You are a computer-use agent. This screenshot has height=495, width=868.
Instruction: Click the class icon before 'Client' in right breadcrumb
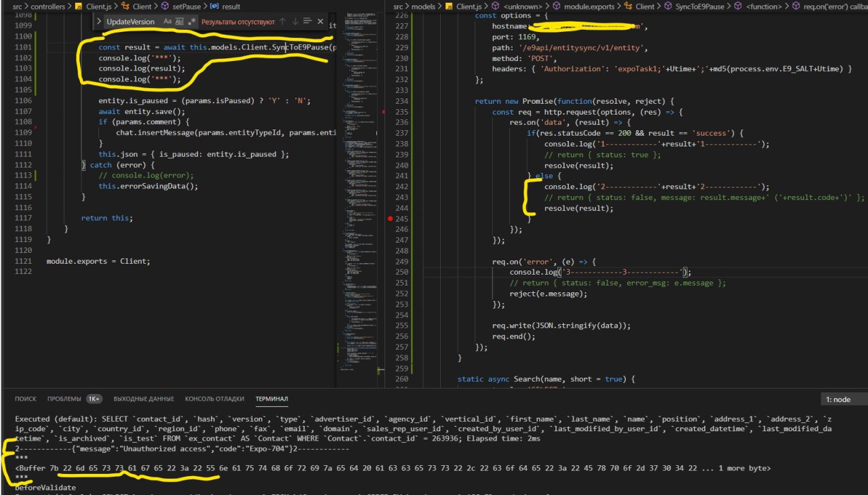coord(628,6)
